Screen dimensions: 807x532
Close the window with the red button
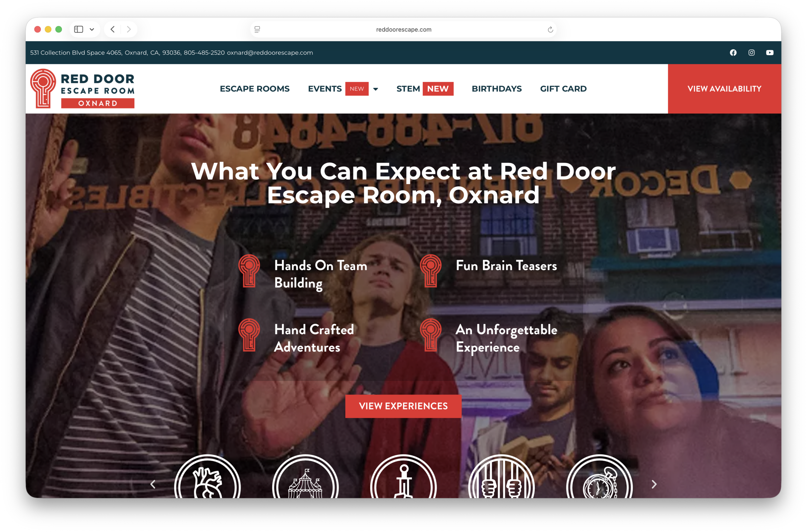tap(38, 30)
